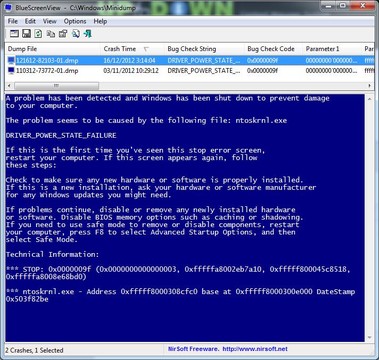Click the Find toolbar icon

point(76,34)
